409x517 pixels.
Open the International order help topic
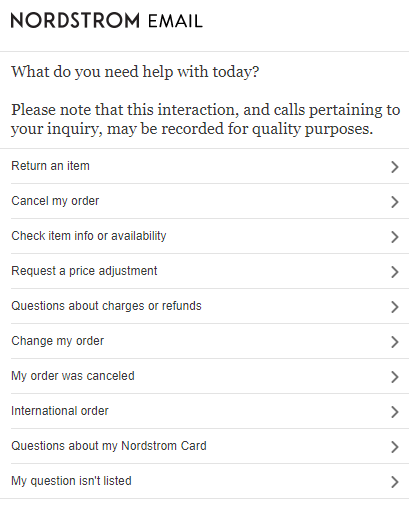pyautogui.click(x=210, y=411)
